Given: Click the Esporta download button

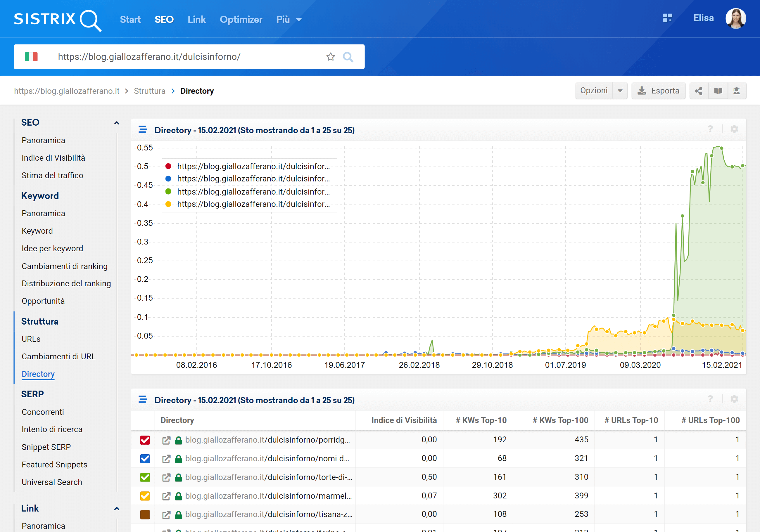Looking at the screenshot, I should point(658,91).
